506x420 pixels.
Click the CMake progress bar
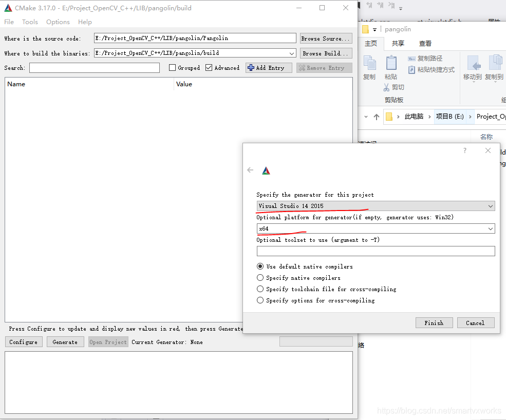[x=316, y=341]
